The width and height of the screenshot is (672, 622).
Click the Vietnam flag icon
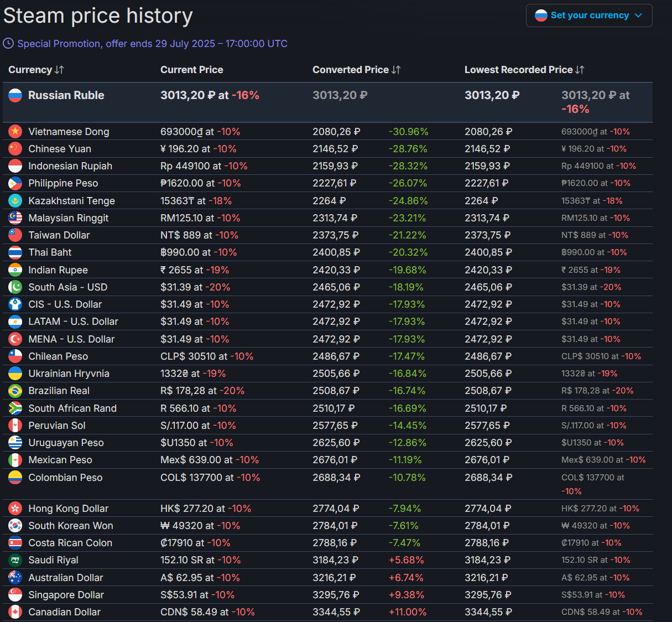[15, 131]
